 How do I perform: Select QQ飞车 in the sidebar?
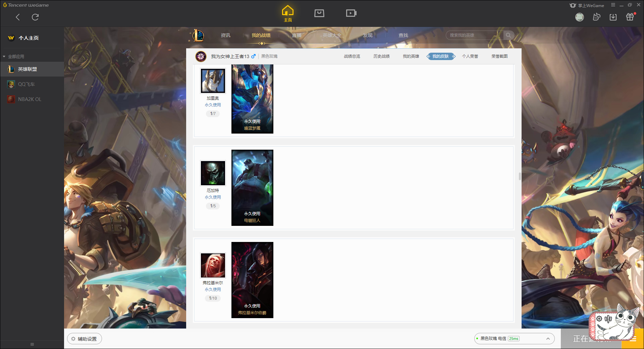32,84
